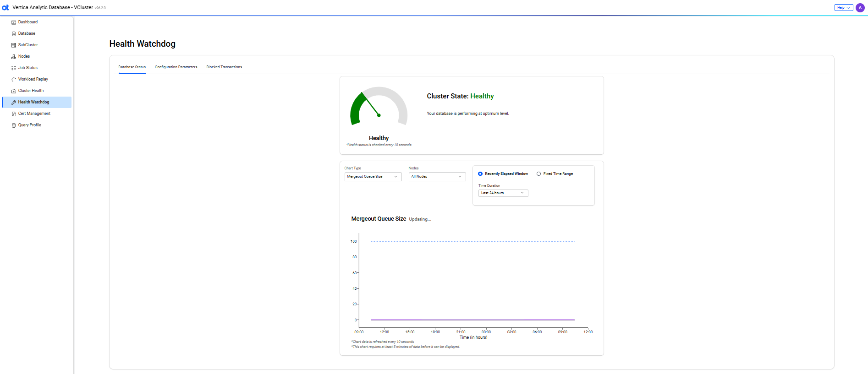
Task: Open the Nodes filter dropdown
Action: (x=437, y=177)
